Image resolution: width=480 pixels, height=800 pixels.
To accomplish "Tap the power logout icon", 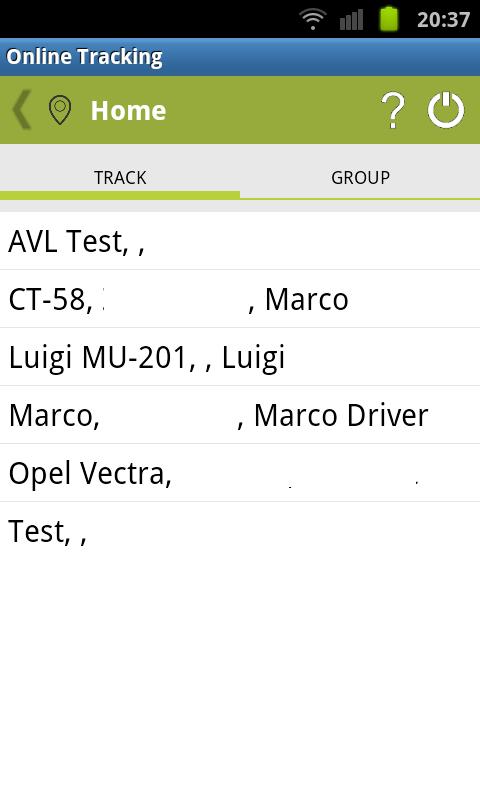I will click(x=446, y=110).
